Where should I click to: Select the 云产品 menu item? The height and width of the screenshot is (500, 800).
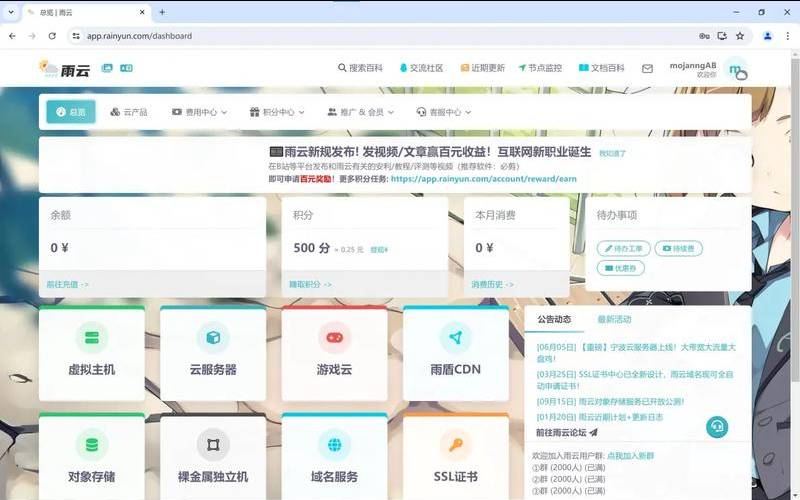[129, 112]
